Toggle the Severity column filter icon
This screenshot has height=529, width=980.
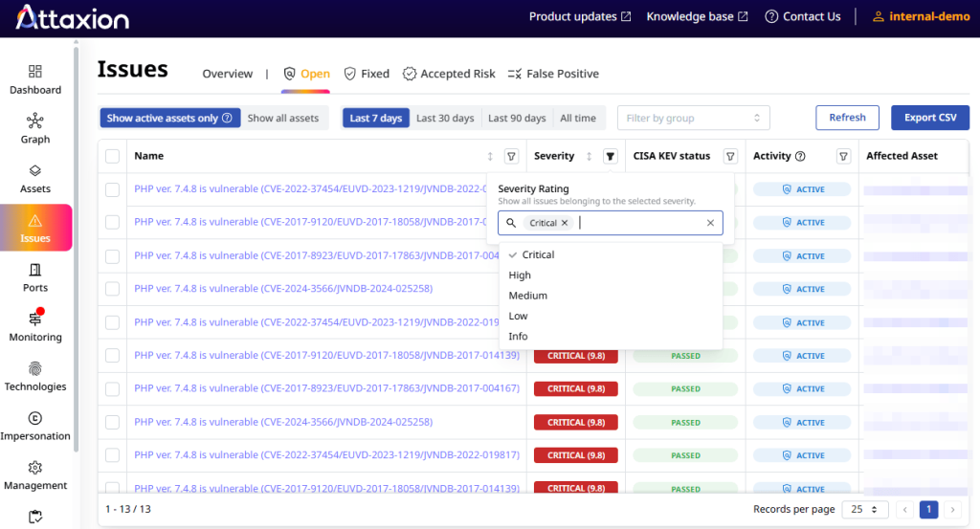point(610,156)
